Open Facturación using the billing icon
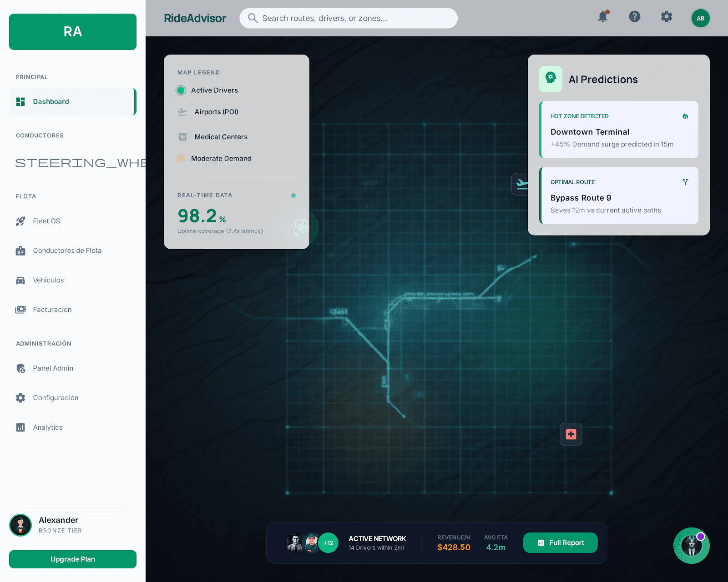The image size is (728, 582). coord(20,310)
